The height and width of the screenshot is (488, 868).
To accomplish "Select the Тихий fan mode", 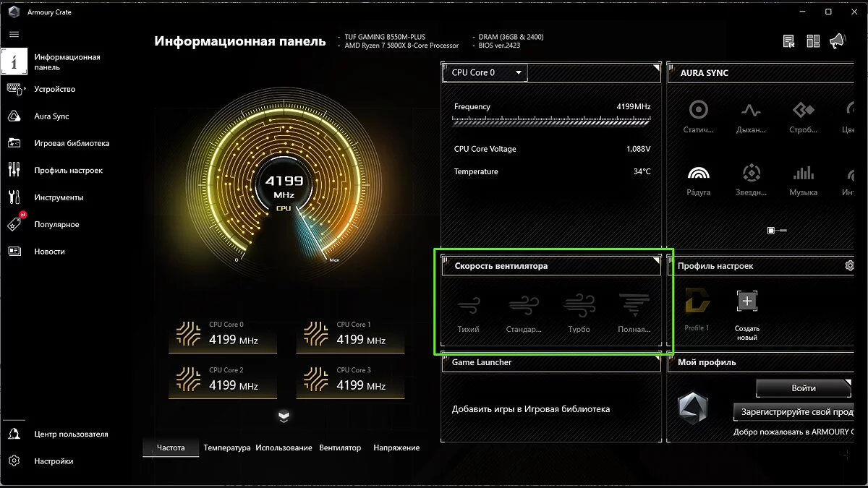I will click(x=468, y=312).
